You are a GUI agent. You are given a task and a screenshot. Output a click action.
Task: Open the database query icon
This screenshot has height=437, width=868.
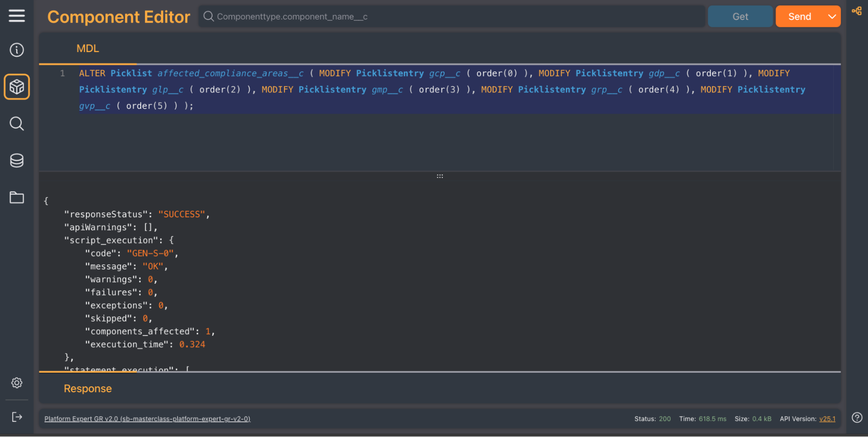(17, 161)
